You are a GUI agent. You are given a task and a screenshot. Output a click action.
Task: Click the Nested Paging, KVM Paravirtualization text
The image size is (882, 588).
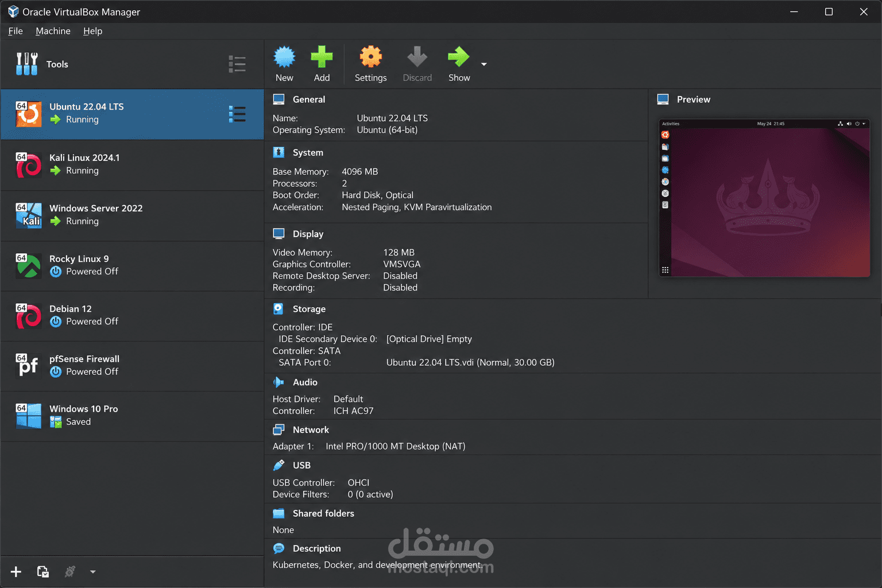click(416, 207)
